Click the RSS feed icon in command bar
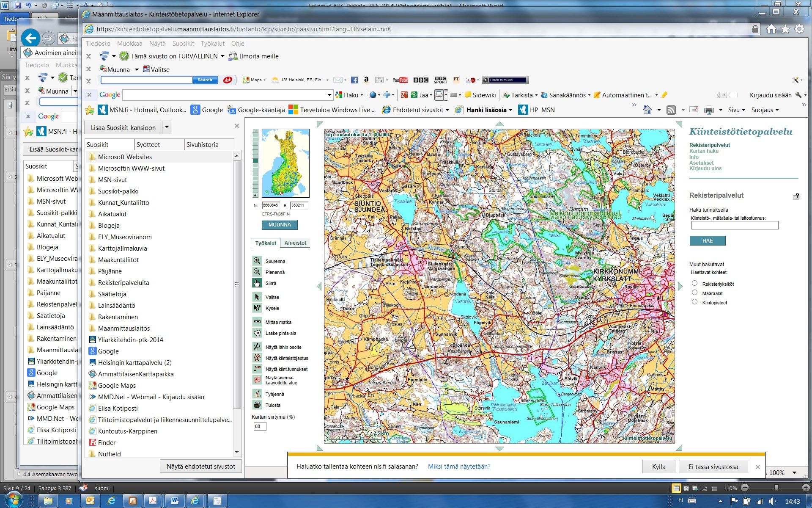Viewport: 812px width, 508px height. (x=671, y=110)
